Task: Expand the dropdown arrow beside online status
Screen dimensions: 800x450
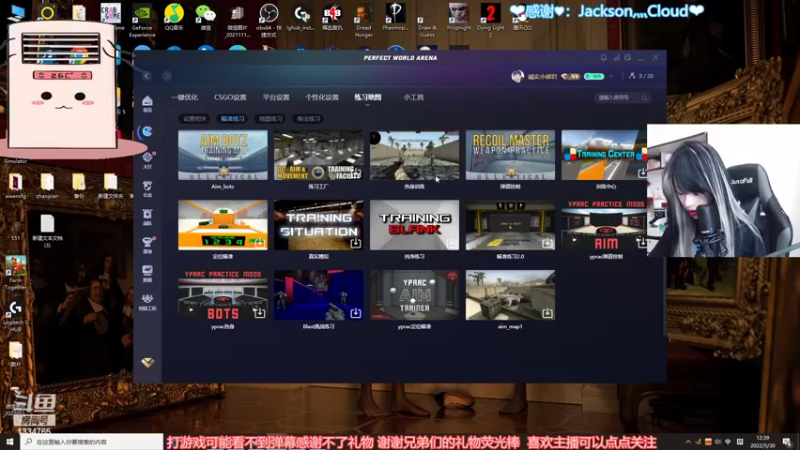Action: (x=611, y=77)
